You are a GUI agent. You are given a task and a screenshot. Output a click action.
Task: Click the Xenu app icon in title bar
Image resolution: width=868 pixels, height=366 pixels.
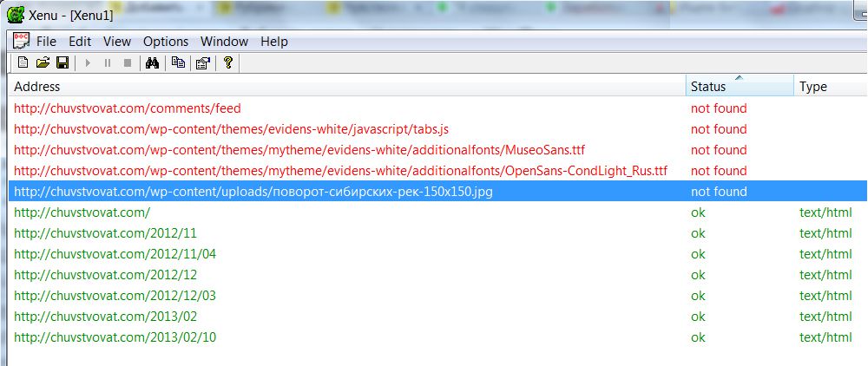click(16, 15)
